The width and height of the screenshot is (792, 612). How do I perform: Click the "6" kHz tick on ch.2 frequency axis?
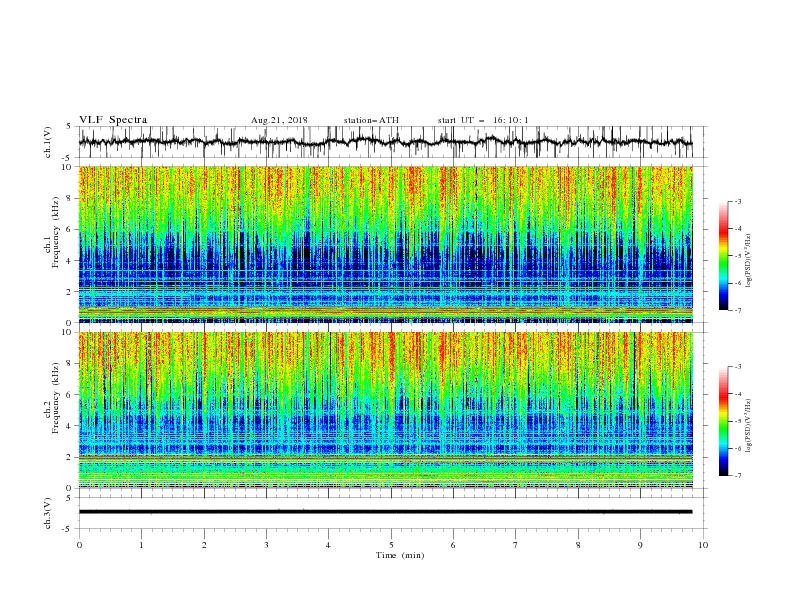coord(70,395)
